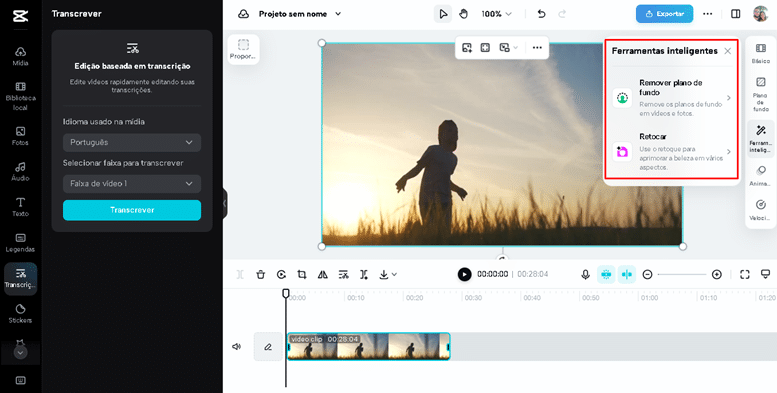
Task: Open Remover plano de fundo option
Action: (671, 98)
